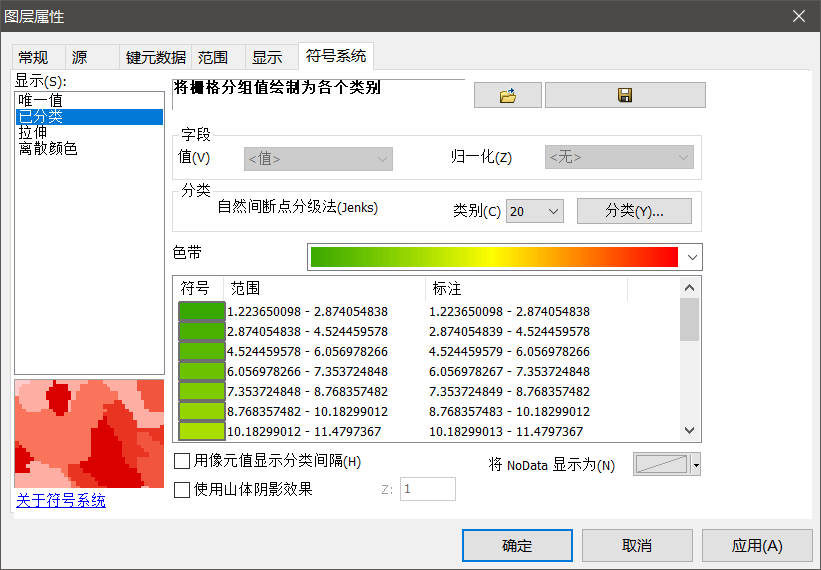Click the floppy disk save button
Image resolution: width=821 pixels, height=570 pixels.
(x=625, y=95)
